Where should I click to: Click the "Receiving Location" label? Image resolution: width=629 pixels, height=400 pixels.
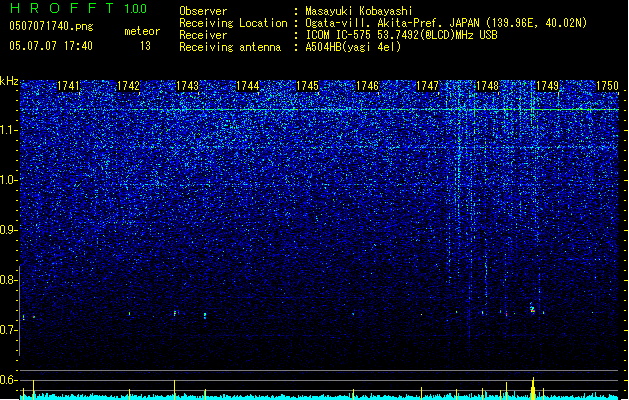click(x=233, y=23)
